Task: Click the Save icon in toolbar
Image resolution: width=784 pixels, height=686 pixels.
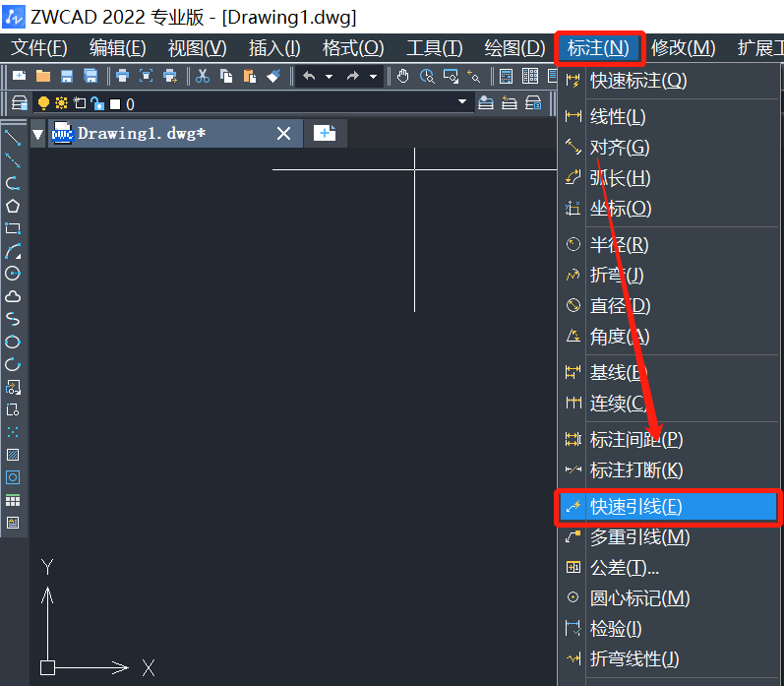Action: tap(67, 76)
